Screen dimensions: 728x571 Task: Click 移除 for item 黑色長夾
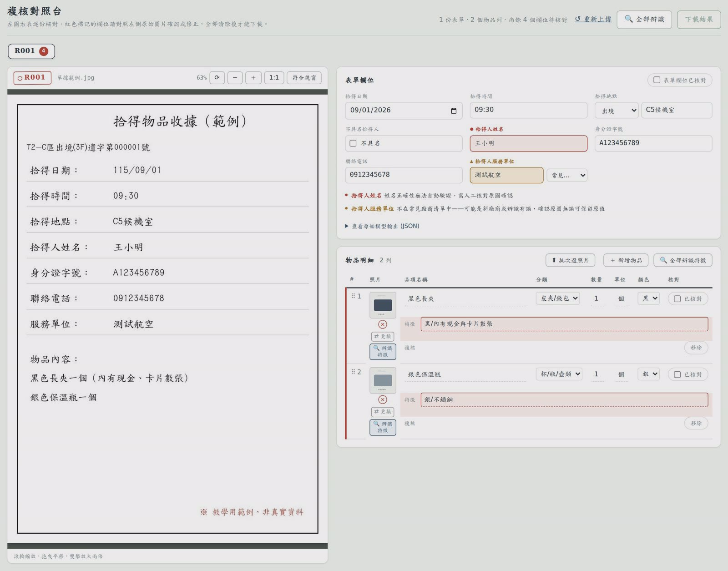pos(696,348)
